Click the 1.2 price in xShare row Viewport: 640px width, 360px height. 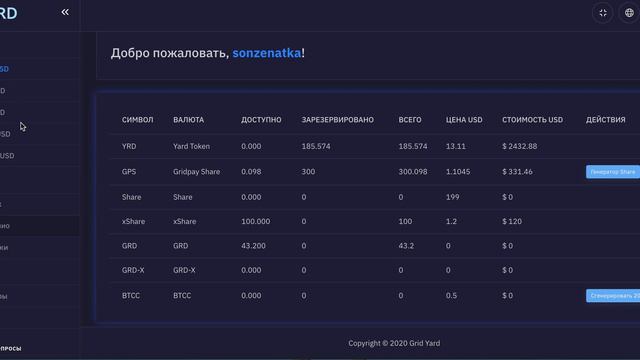[x=451, y=222]
